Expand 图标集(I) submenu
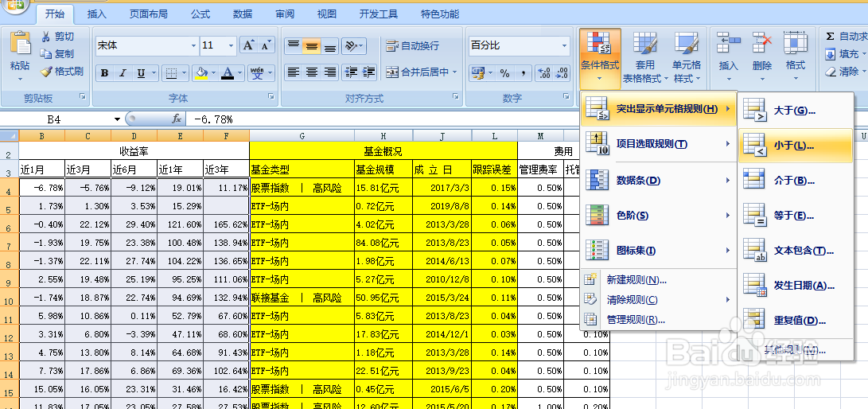 [659, 251]
